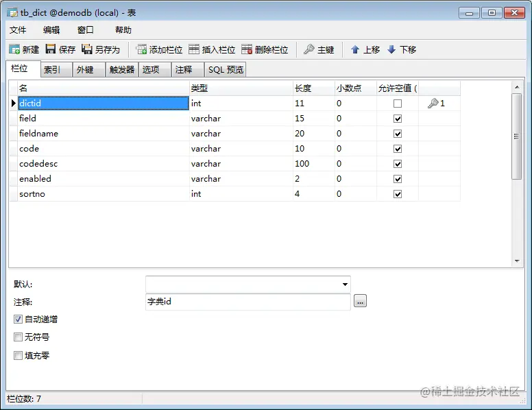Viewport: 532px width, 410px height.
Task: Click the 注释 input containing 字典id
Action: tap(248, 302)
